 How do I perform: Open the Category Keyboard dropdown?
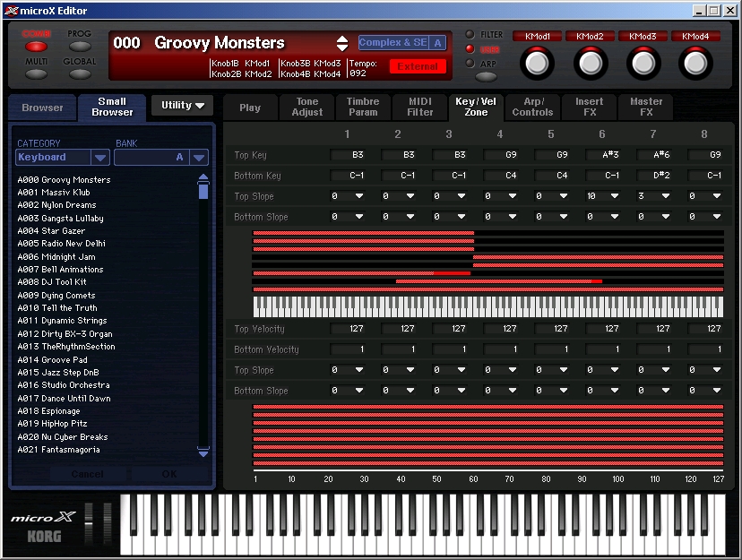(x=63, y=157)
